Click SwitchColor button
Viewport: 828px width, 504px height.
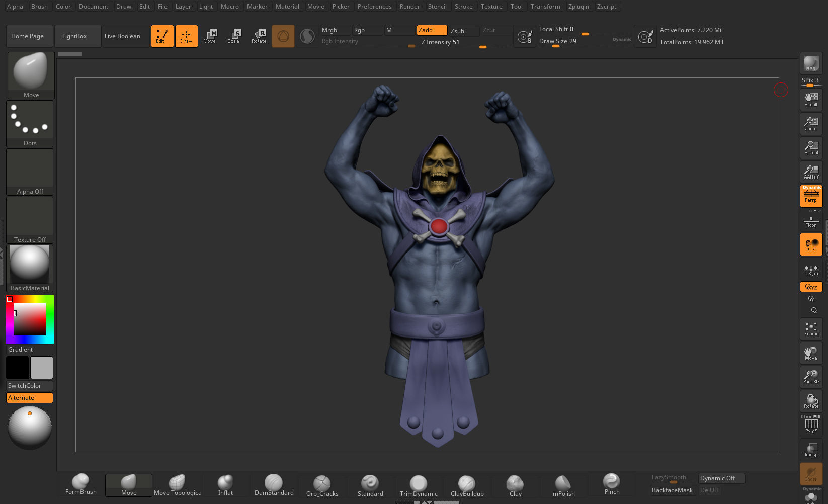[30, 386]
